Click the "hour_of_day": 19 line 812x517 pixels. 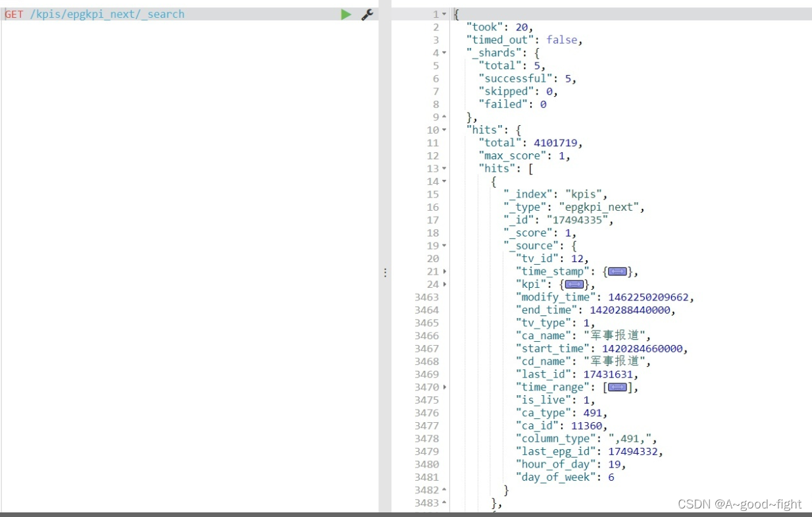coord(571,464)
